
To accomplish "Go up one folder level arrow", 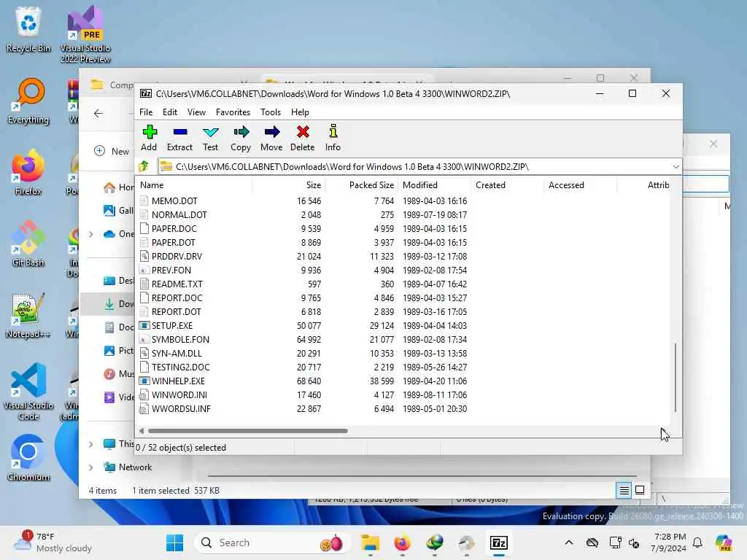I will tap(144, 166).
